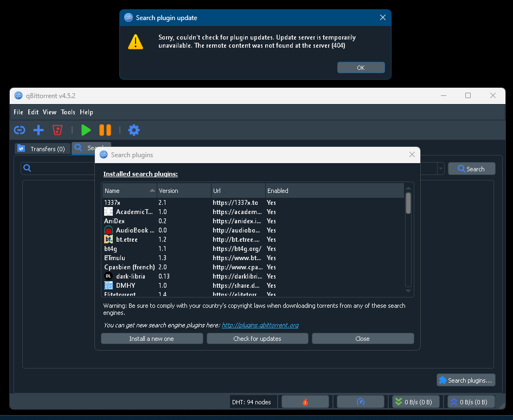Select the AniDex plugin row
Viewport: 513px width, 420px height.
(253, 221)
